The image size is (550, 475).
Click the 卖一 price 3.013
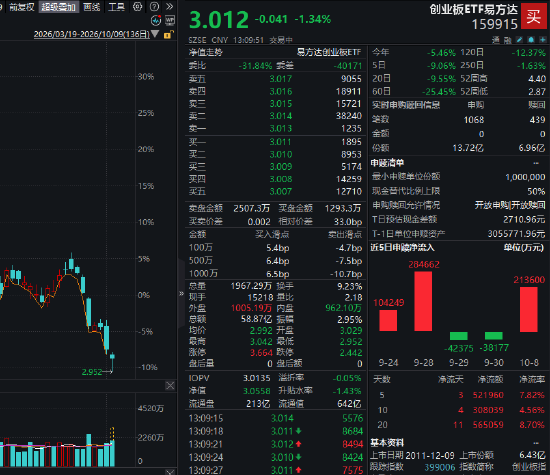[281, 129]
